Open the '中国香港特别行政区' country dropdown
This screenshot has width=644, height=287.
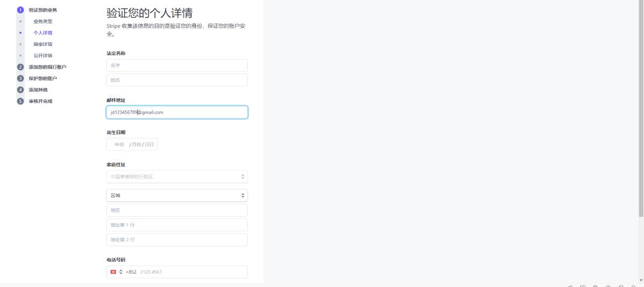tap(177, 176)
